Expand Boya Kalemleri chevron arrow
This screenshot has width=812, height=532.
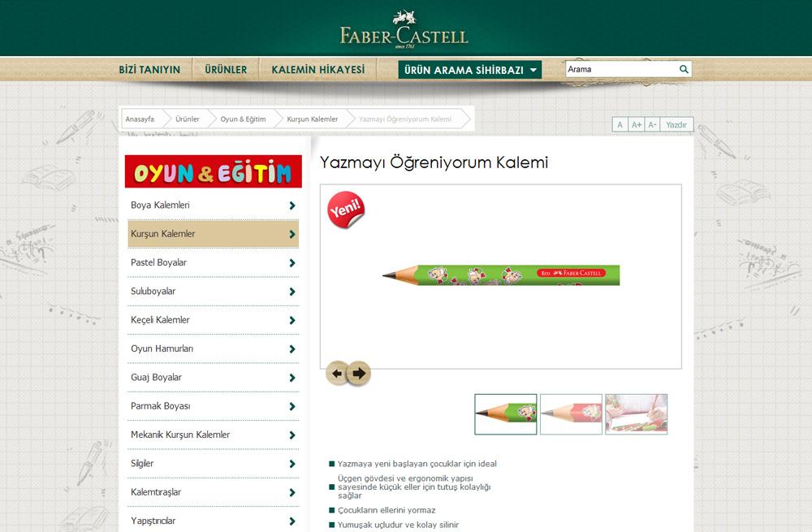pyautogui.click(x=292, y=205)
